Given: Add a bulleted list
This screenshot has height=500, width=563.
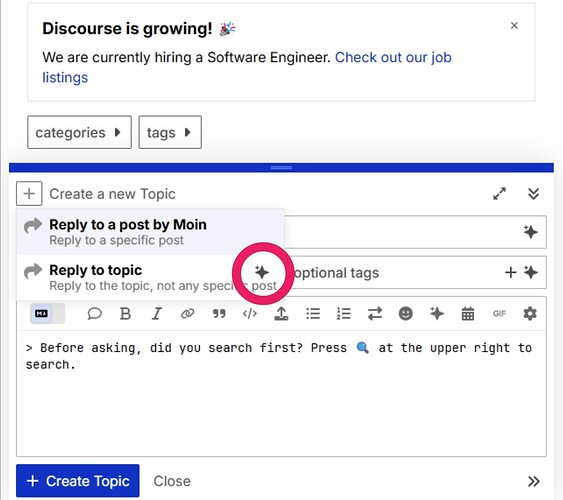Looking at the screenshot, I should 313,314.
